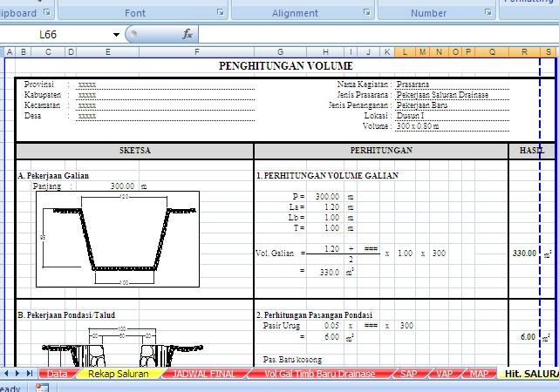
Task: Select column N header
Action: pyautogui.click(x=439, y=52)
